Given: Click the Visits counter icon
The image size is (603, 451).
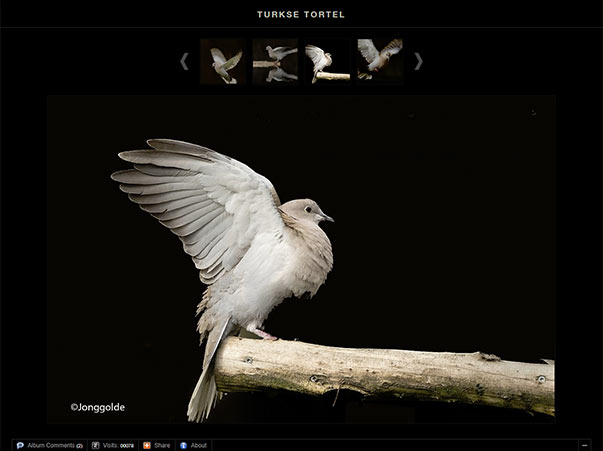Looking at the screenshot, I should tap(96, 445).
